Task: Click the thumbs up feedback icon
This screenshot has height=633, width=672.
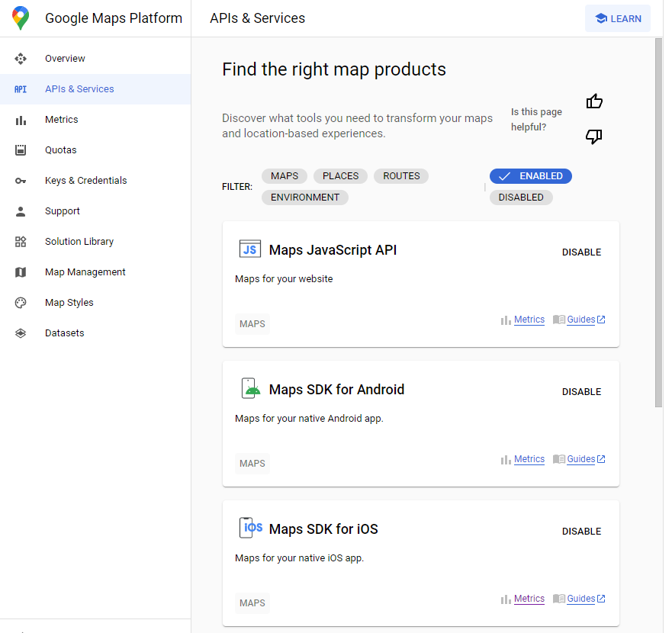Action: pos(594,101)
